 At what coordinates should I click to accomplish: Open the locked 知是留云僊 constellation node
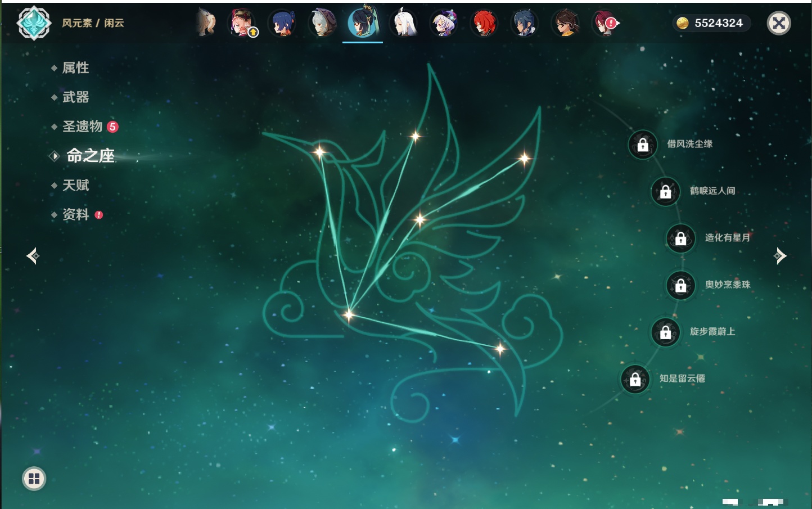pos(635,380)
